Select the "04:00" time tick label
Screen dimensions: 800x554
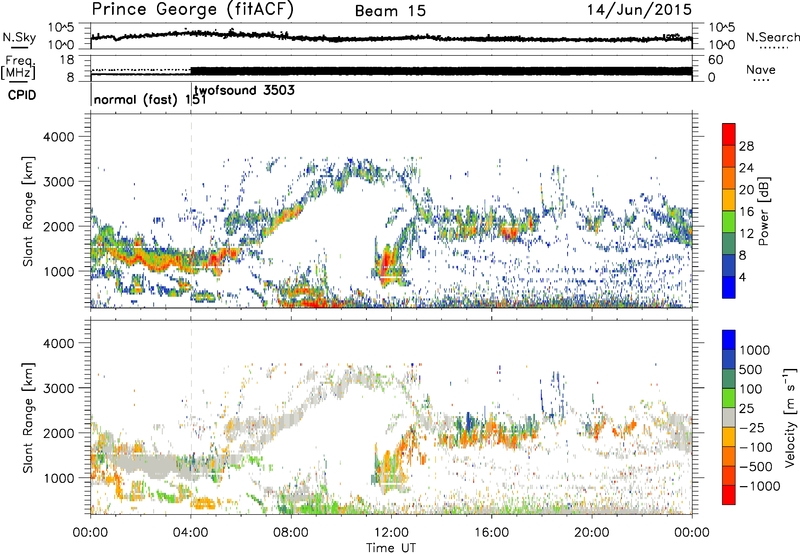tap(190, 533)
